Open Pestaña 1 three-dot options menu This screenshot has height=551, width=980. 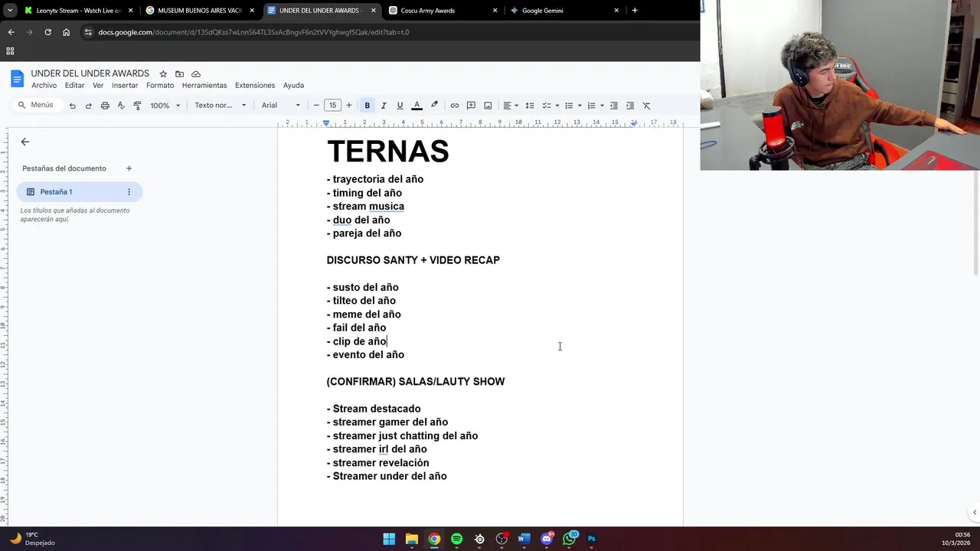click(129, 192)
